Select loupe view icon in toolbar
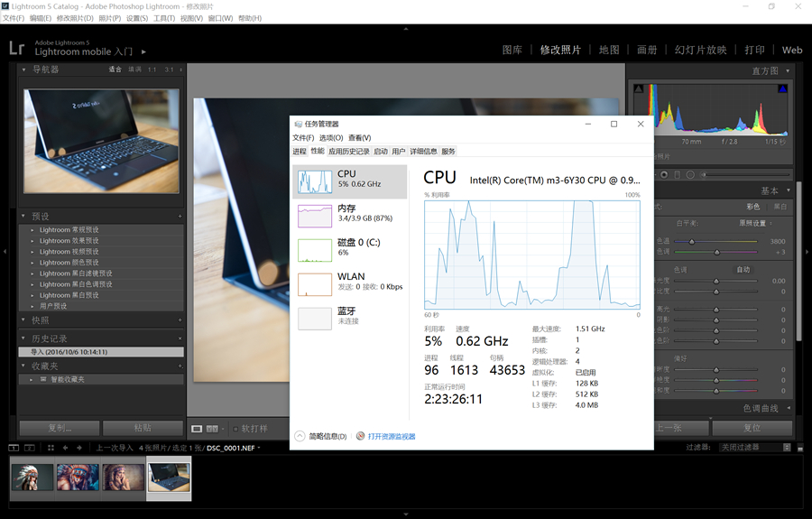 197,429
